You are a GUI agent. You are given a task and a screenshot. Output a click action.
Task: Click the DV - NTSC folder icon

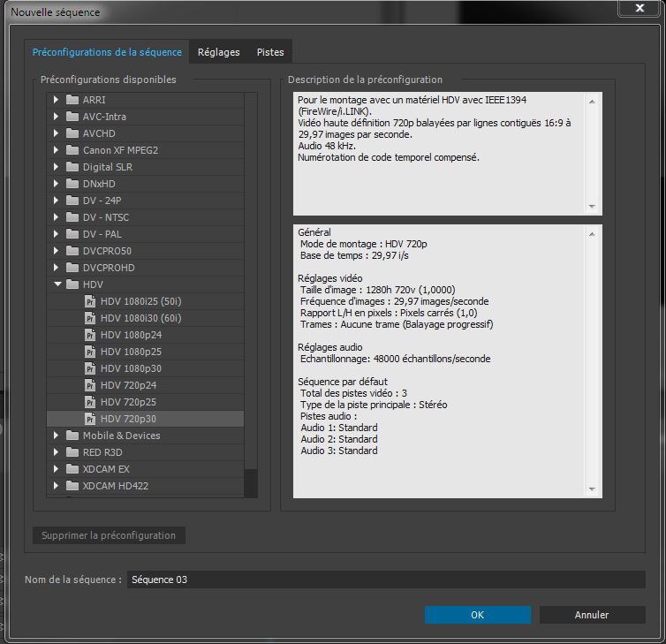[72, 217]
